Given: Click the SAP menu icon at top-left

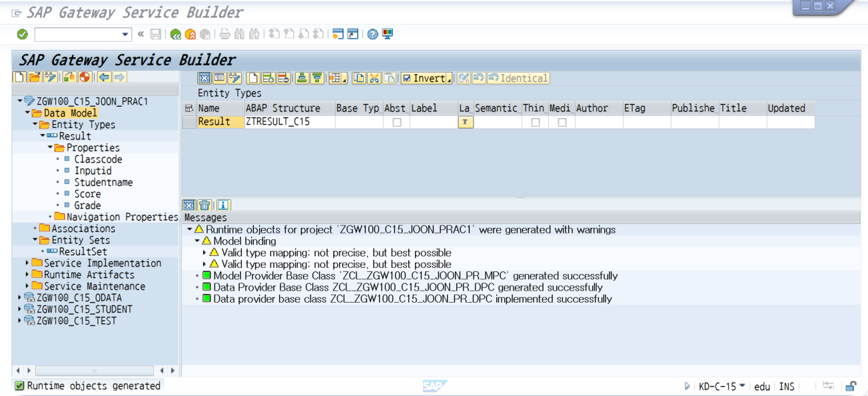Looking at the screenshot, I should click(16, 13).
